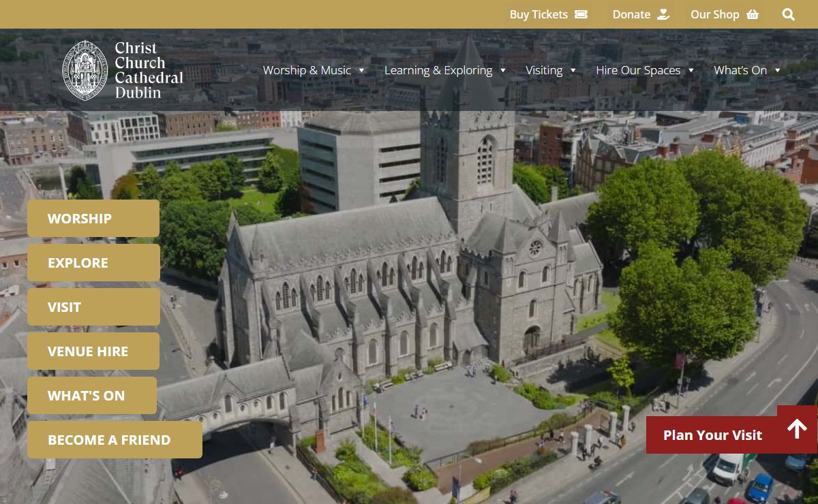Expand the Hire Our Spaces arrow
The height and width of the screenshot is (504, 818).
(x=691, y=70)
